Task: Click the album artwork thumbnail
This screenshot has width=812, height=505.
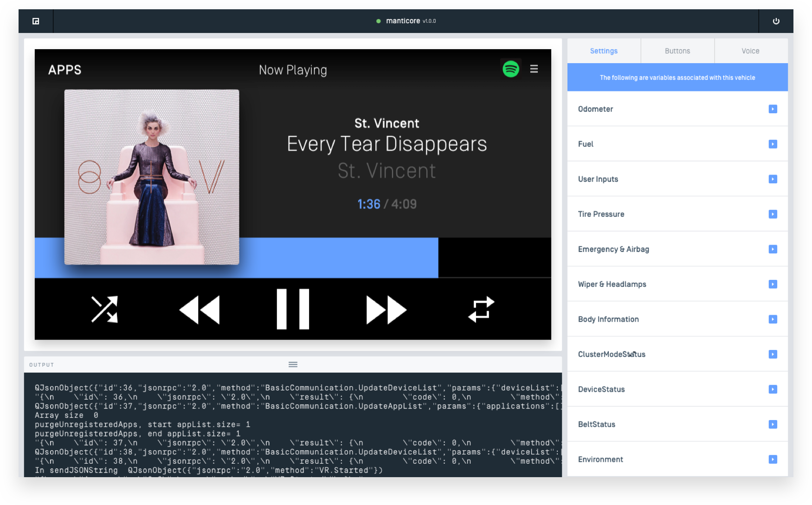Action: point(152,177)
